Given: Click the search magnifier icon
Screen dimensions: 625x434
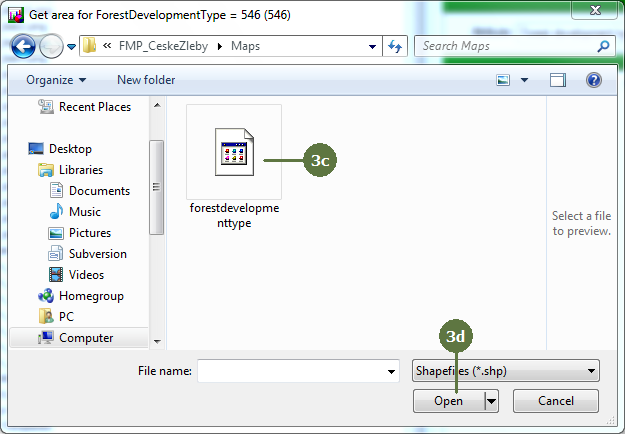Looking at the screenshot, I should click(x=602, y=46).
